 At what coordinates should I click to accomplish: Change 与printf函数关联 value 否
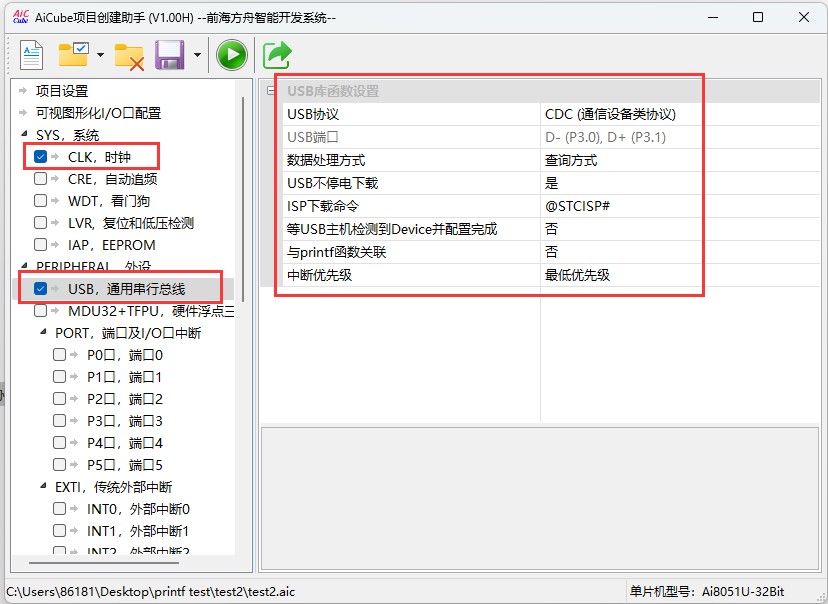pos(551,252)
